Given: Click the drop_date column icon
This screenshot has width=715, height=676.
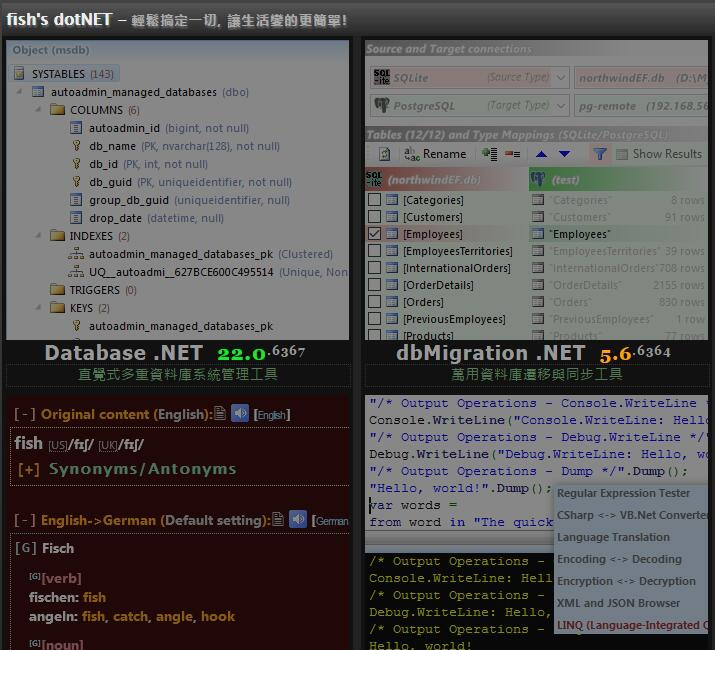Looking at the screenshot, I should (76, 218).
